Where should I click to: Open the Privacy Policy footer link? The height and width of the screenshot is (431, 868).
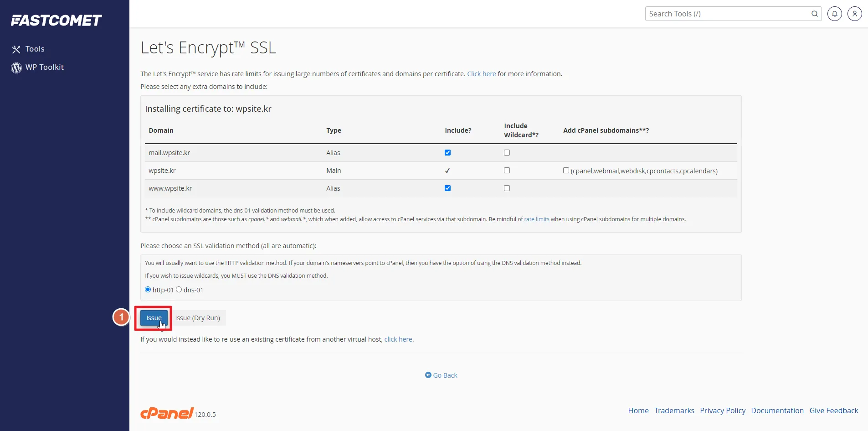click(x=723, y=410)
